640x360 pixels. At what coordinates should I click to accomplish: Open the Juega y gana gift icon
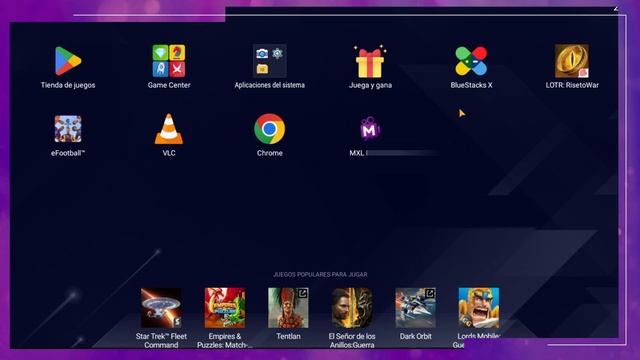coord(370,61)
